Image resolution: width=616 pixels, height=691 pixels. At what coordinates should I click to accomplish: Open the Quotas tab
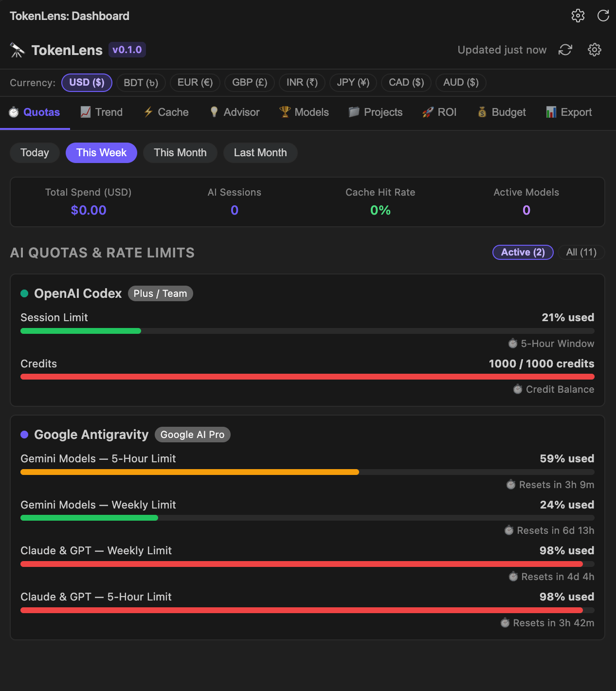point(35,113)
